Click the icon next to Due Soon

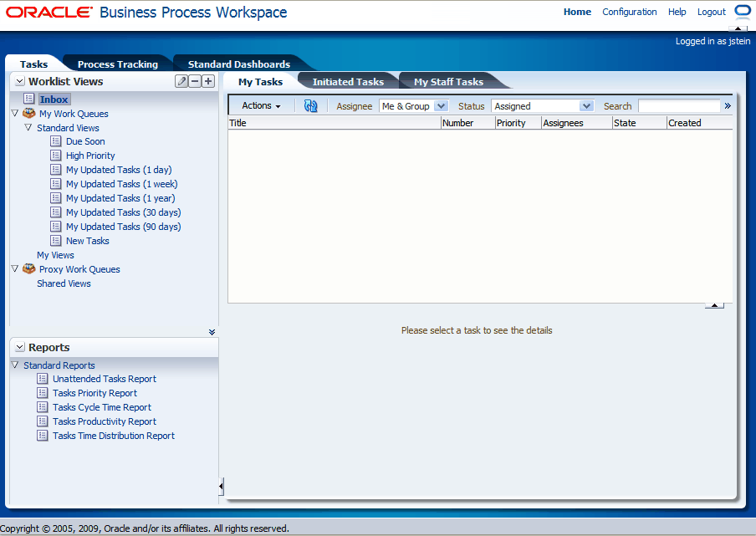click(x=56, y=141)
